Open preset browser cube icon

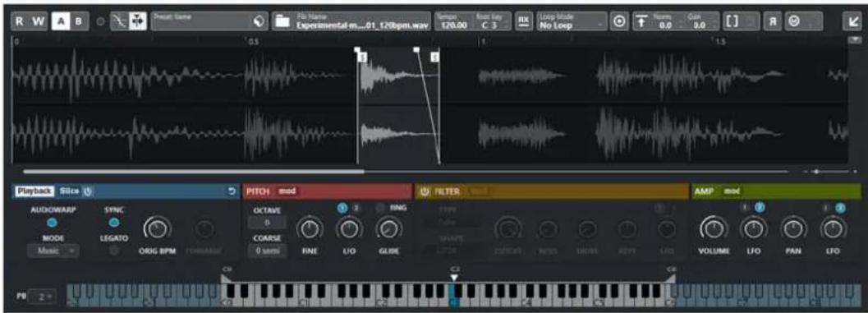259,21
